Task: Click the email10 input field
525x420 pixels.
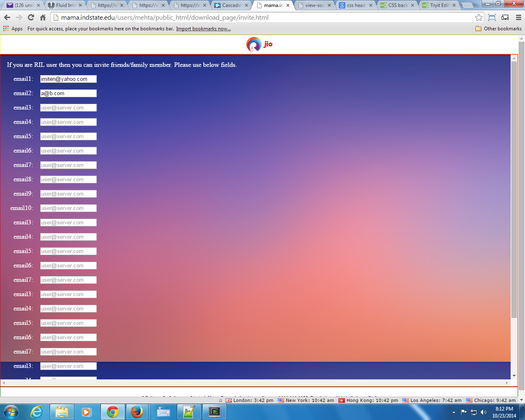Action: pos(68,208)
